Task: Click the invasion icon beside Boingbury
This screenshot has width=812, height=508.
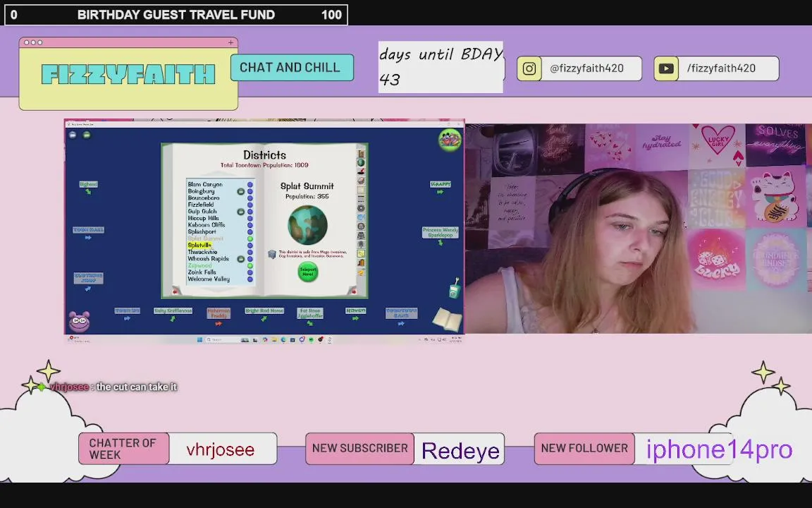Action: (x=241, y=191)
